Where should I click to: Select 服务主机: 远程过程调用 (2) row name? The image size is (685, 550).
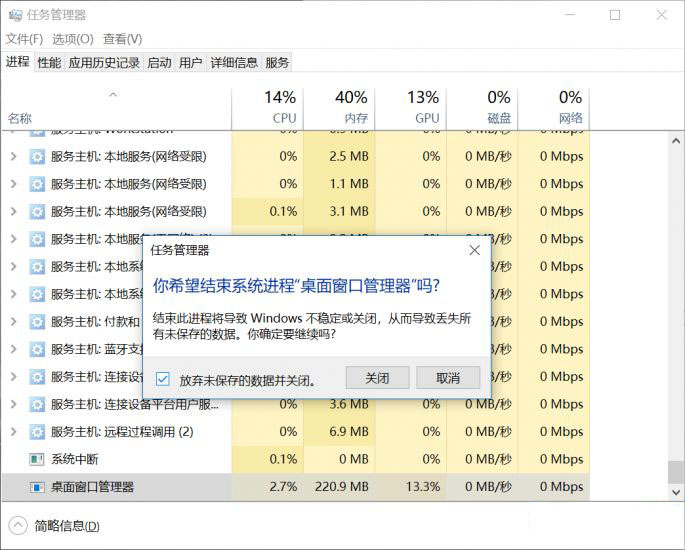(122, 432)
